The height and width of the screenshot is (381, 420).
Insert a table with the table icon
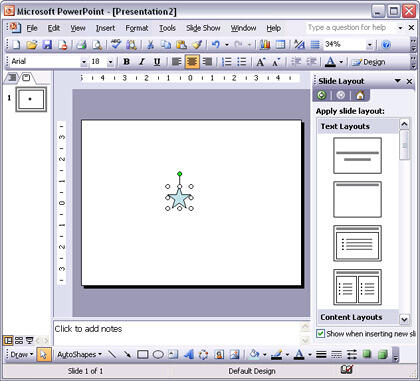(x=280, y=44)
